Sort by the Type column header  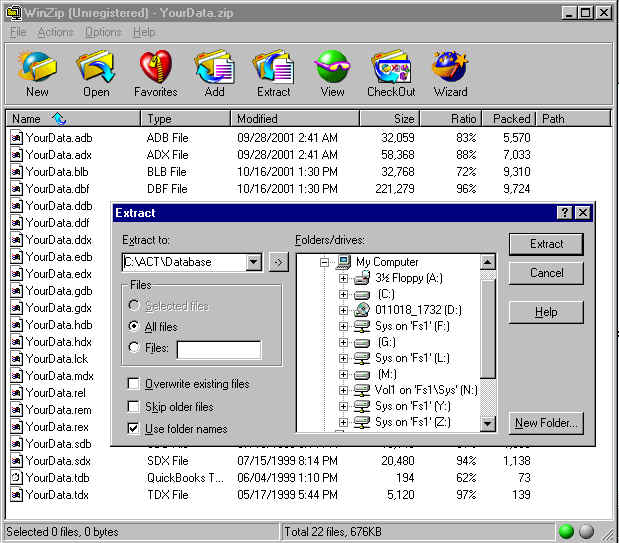click(185, 118)
